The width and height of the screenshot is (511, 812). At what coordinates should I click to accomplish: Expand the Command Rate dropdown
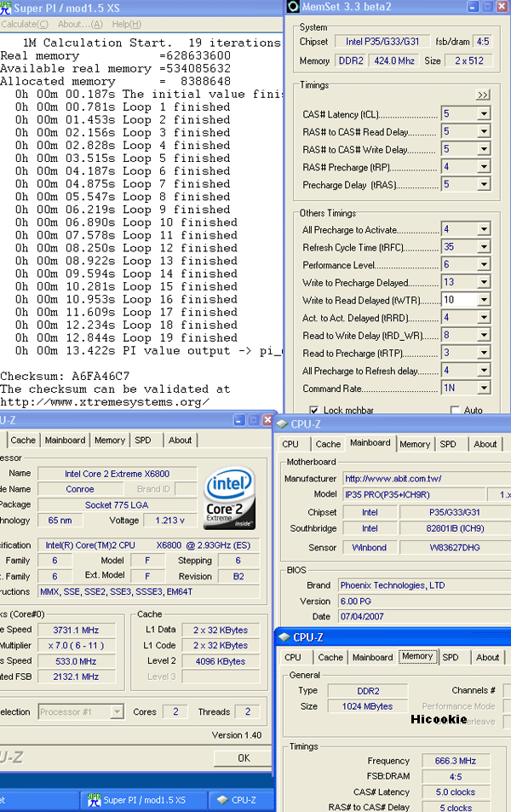(x=484, y=388)
